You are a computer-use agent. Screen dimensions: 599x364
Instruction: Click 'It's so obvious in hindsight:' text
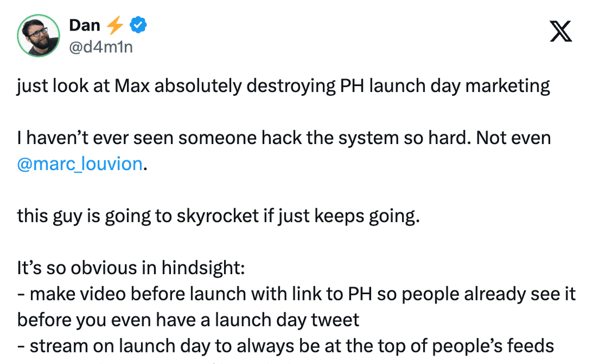(131, 268)
